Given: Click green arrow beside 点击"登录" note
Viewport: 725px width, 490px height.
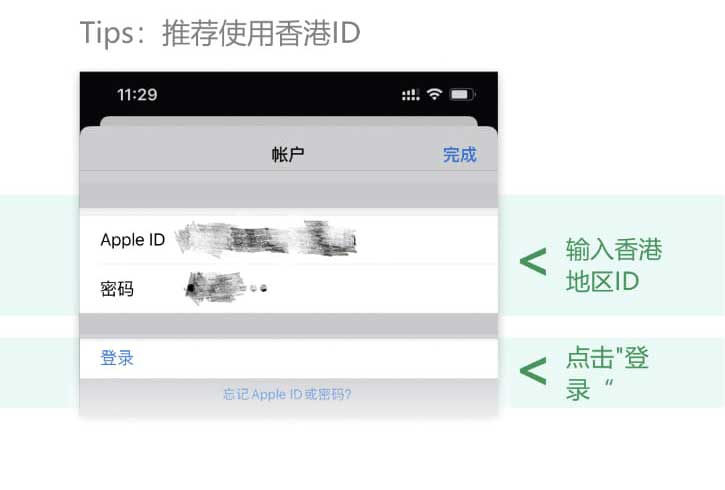Looking at the screenshot, I should (x=533, y=371).
